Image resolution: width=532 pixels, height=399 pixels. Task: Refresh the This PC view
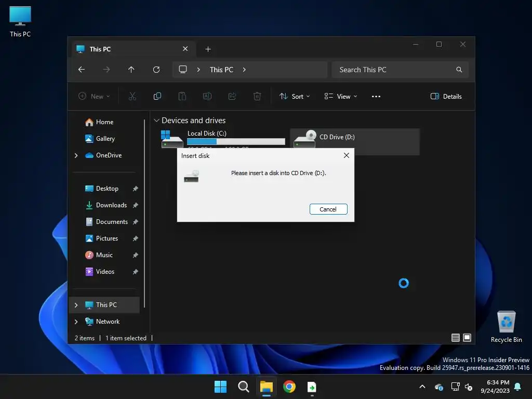[x=156, y=70]
